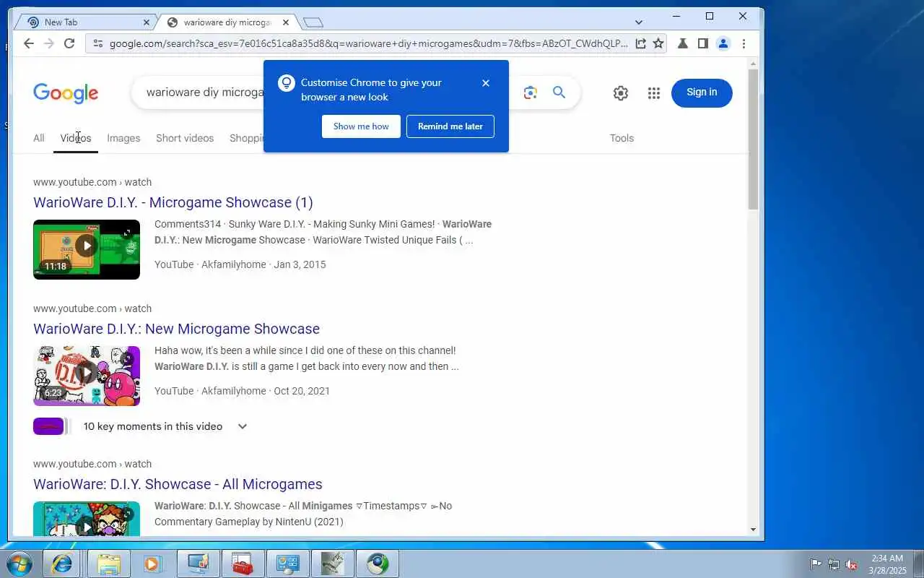924x578 pixels.
Task: View site information icon in address bar
Action: pyautogui.click(x=97, y=43)
